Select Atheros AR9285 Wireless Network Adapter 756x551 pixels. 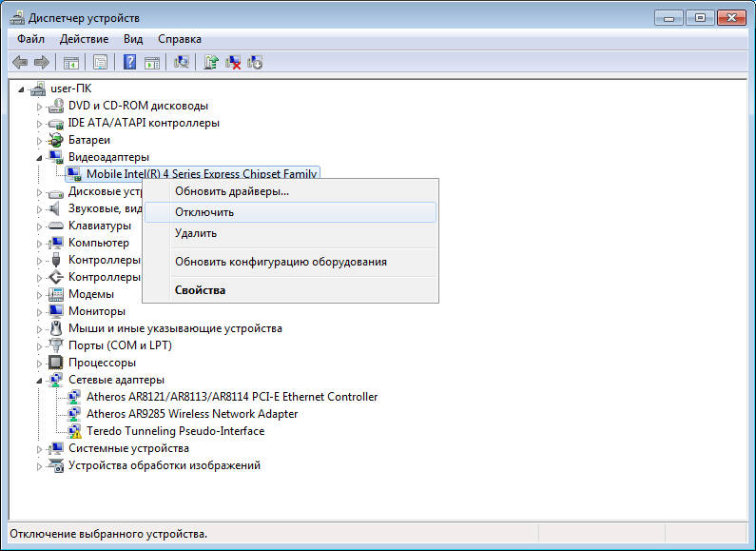coord(192,414)
